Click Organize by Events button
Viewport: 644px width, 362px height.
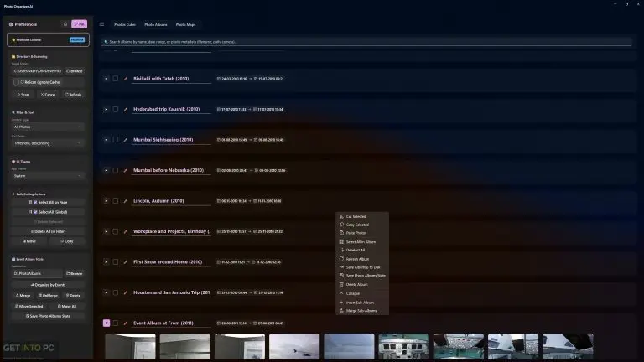tap(48, 285)
